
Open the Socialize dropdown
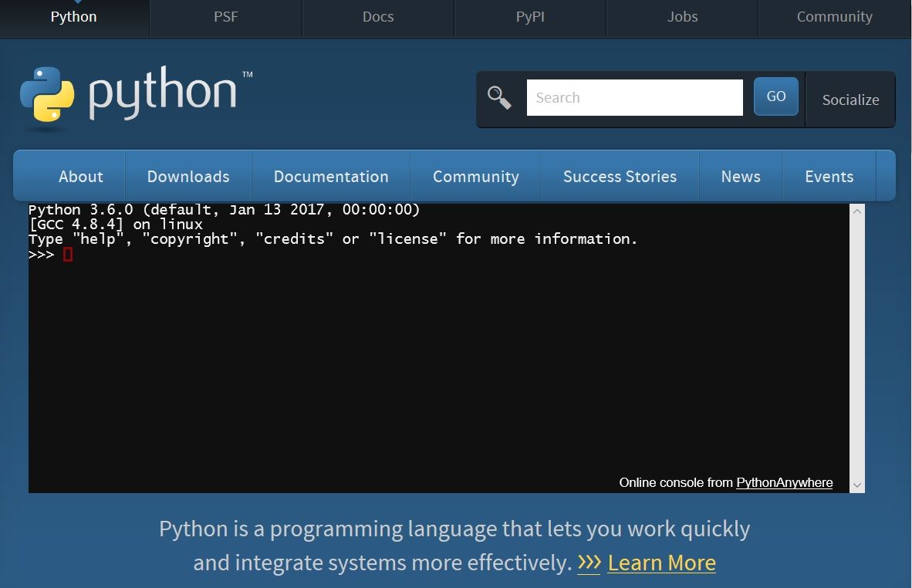click(x=850, y=100)
